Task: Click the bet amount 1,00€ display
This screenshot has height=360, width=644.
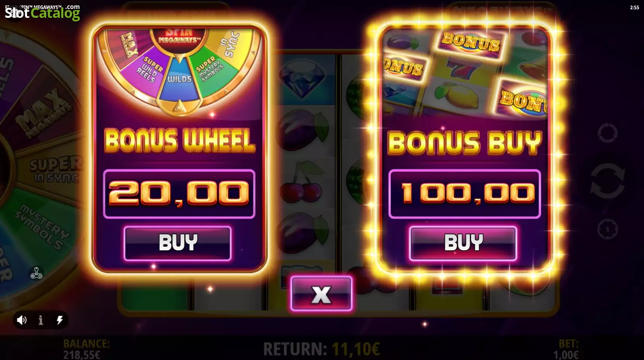Action: click(x=566, y=349)
